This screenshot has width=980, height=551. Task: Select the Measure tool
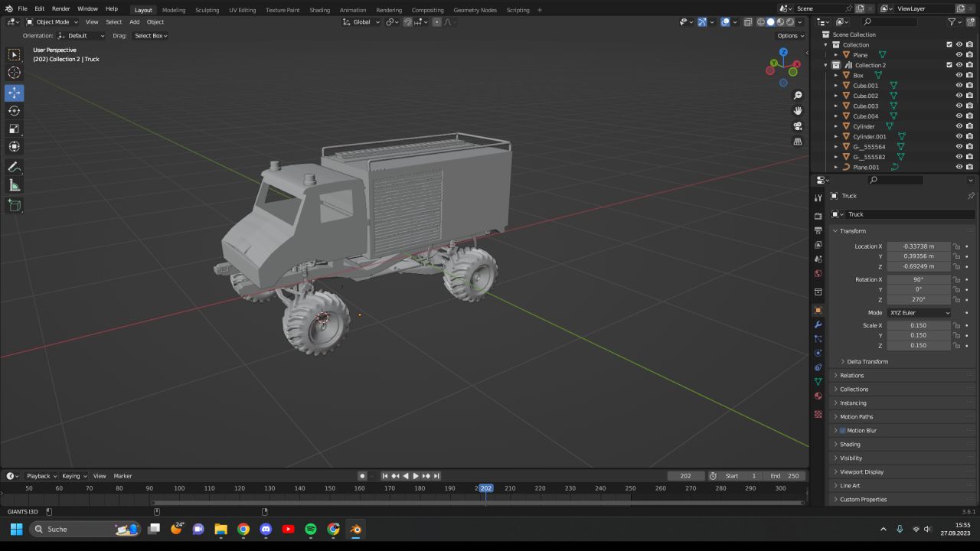pyautogui.click(x=15, y=185)
